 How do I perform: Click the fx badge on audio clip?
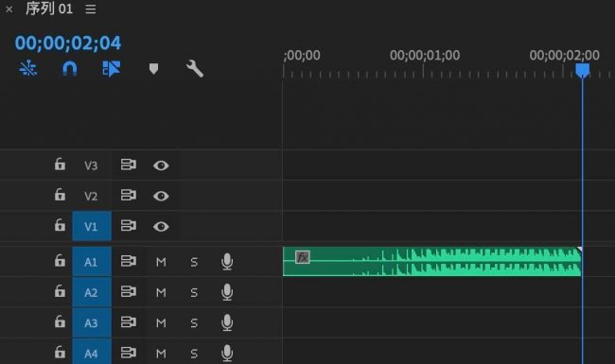(303, 257)
